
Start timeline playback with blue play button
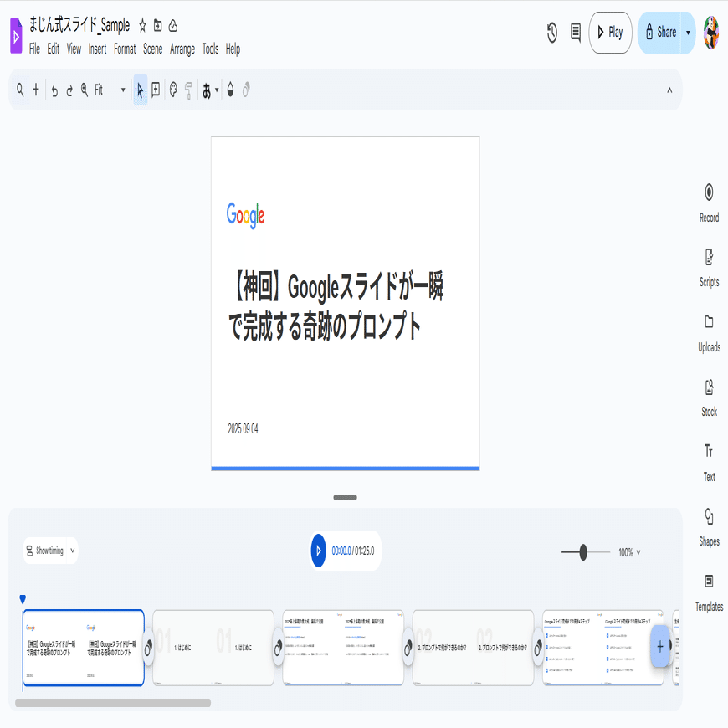[x=319, y=551]
